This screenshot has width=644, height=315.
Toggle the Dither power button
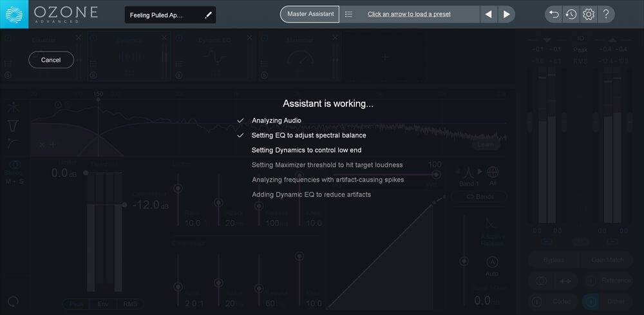coord(591,302)
